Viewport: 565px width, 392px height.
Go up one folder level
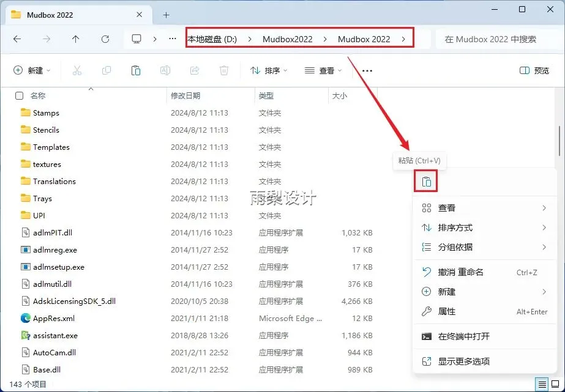[76, 39]
